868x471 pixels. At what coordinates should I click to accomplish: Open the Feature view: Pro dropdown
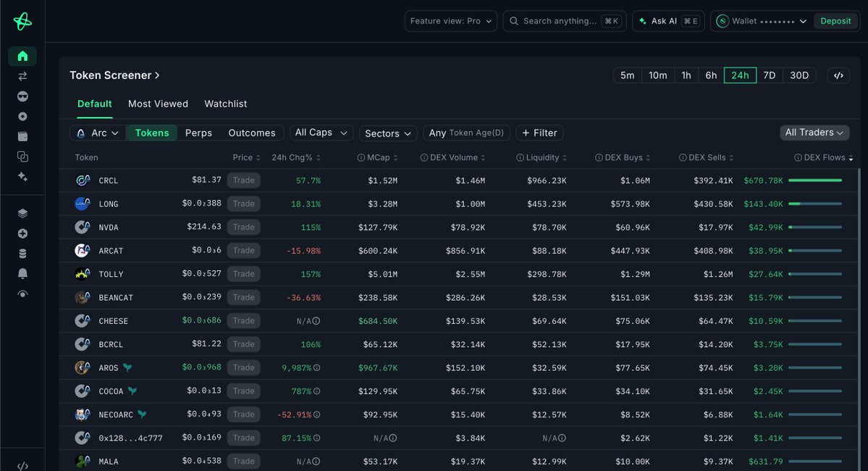(450, 21)
